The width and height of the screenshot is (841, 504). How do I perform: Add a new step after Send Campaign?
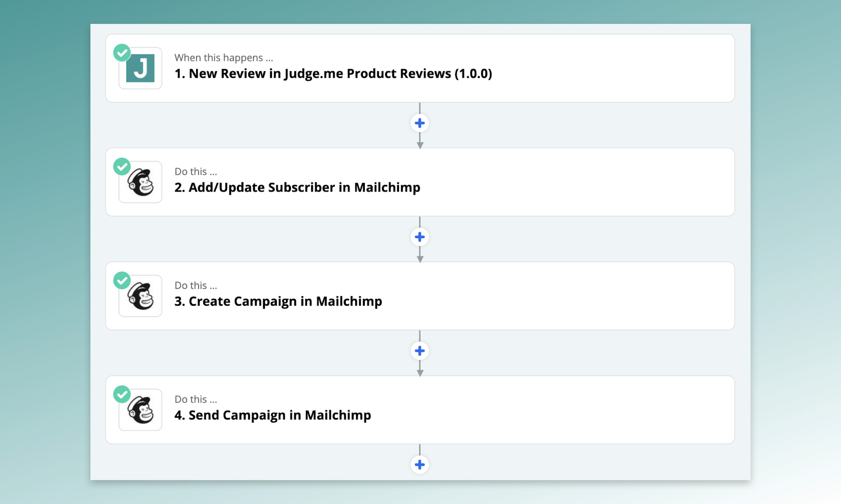pos(420,464)
